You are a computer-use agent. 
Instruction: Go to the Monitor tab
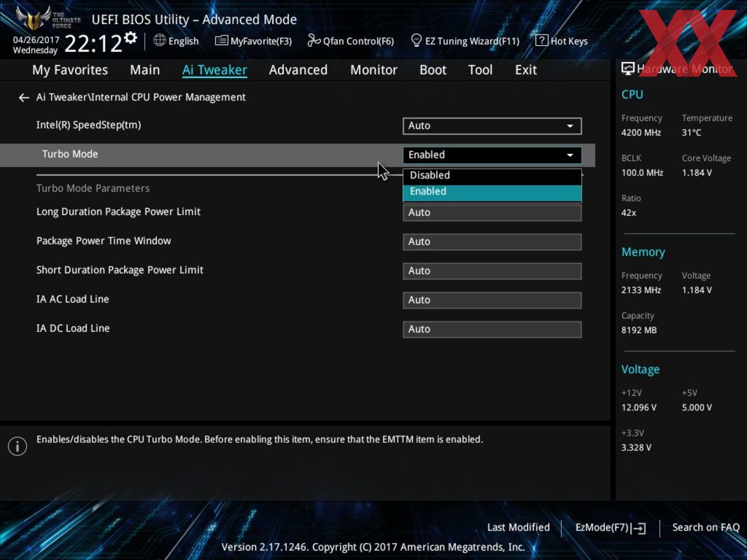(374, 70)
